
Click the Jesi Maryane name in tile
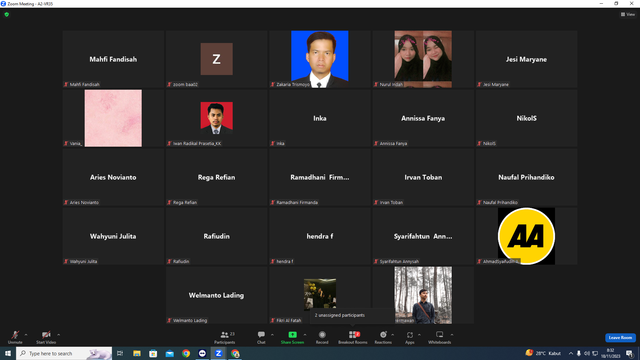point(526,59)
